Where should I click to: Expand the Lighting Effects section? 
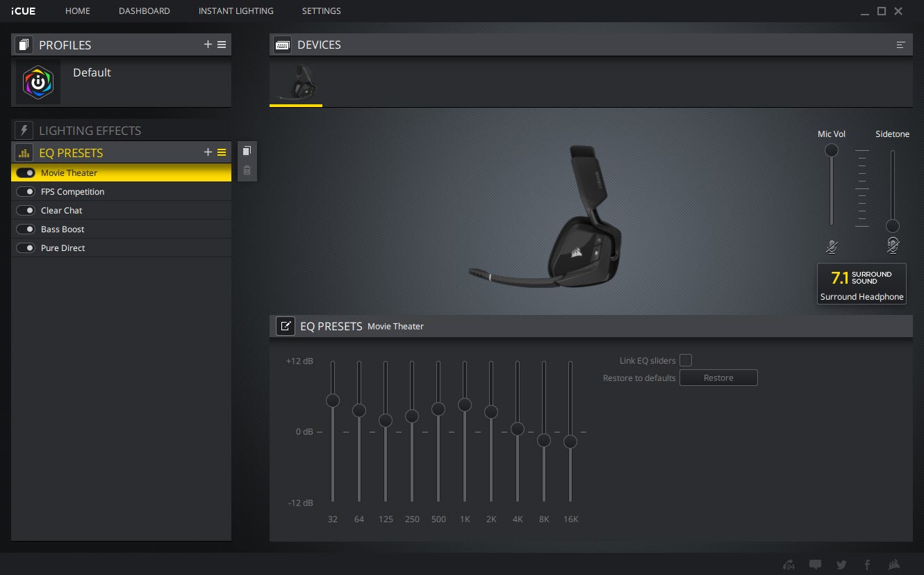coord(122,131)
